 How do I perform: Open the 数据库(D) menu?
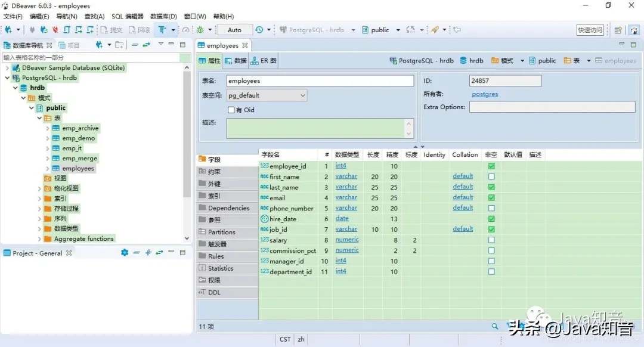[x=163, y=17]
